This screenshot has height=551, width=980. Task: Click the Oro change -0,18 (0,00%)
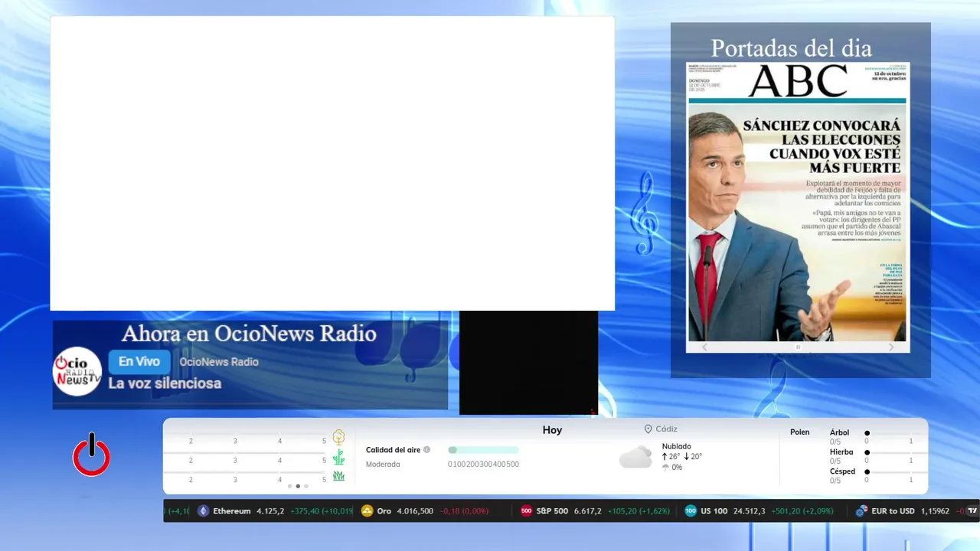(464, 511)
